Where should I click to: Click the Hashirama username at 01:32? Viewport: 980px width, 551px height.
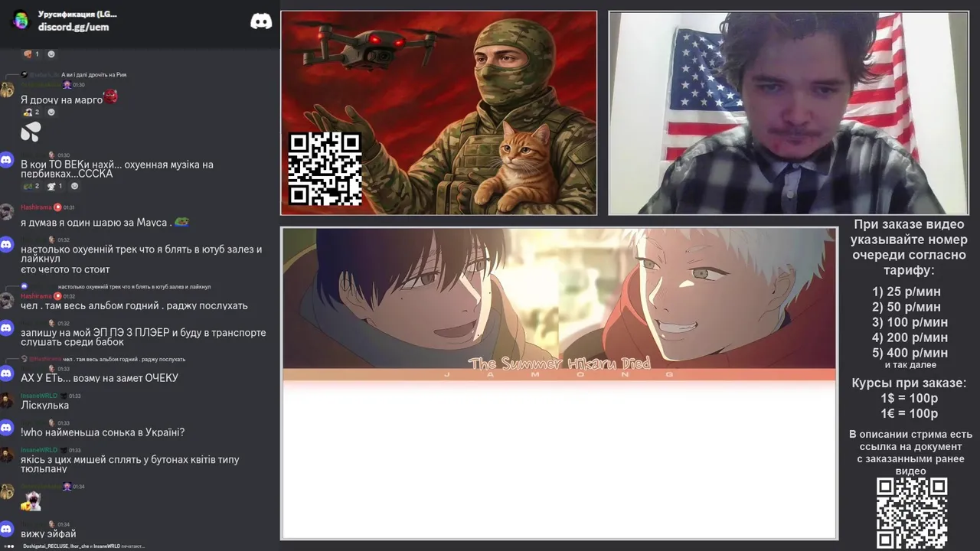pos(36,296)
